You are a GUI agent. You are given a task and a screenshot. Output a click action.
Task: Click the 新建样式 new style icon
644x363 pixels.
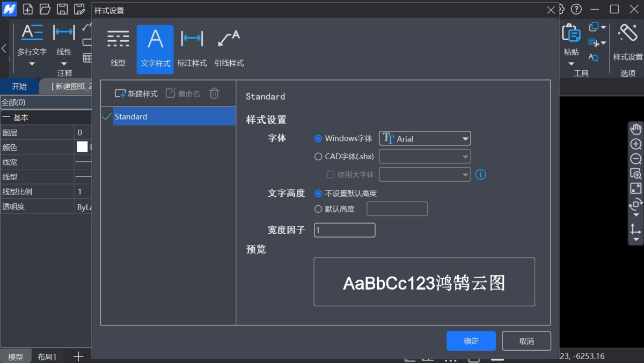pyautogui.click(x=120, y=93)
